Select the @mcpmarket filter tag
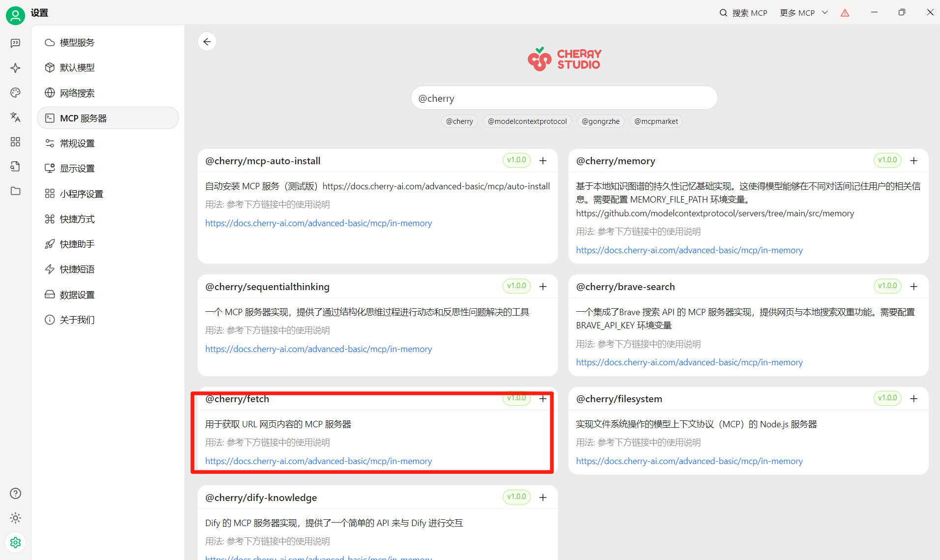 click(x=656, y=121)
